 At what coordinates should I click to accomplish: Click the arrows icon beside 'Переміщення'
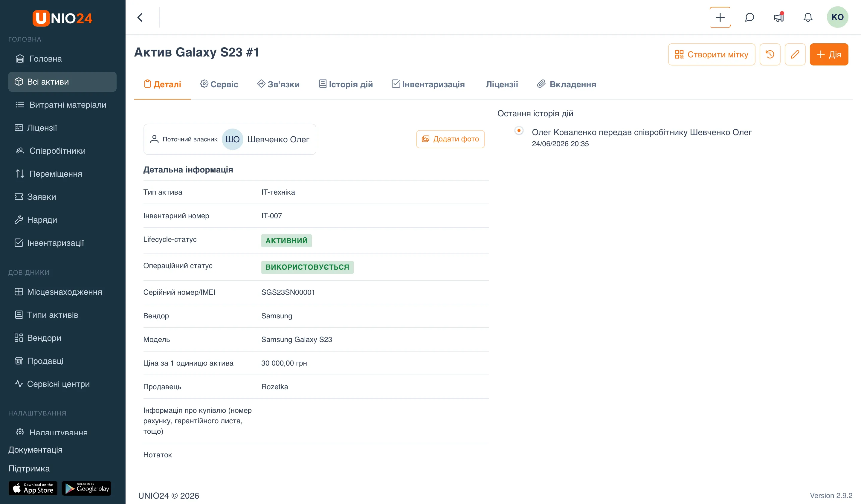[x=20, y=174]
